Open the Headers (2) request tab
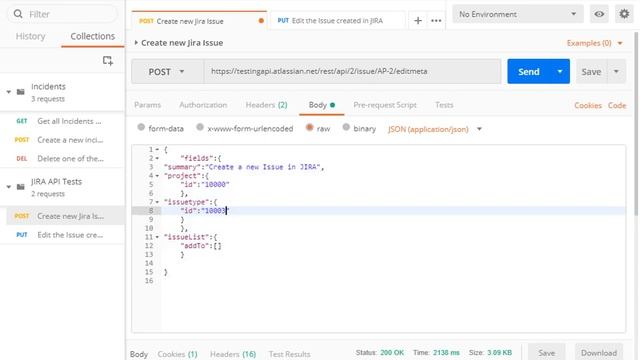 267,105
